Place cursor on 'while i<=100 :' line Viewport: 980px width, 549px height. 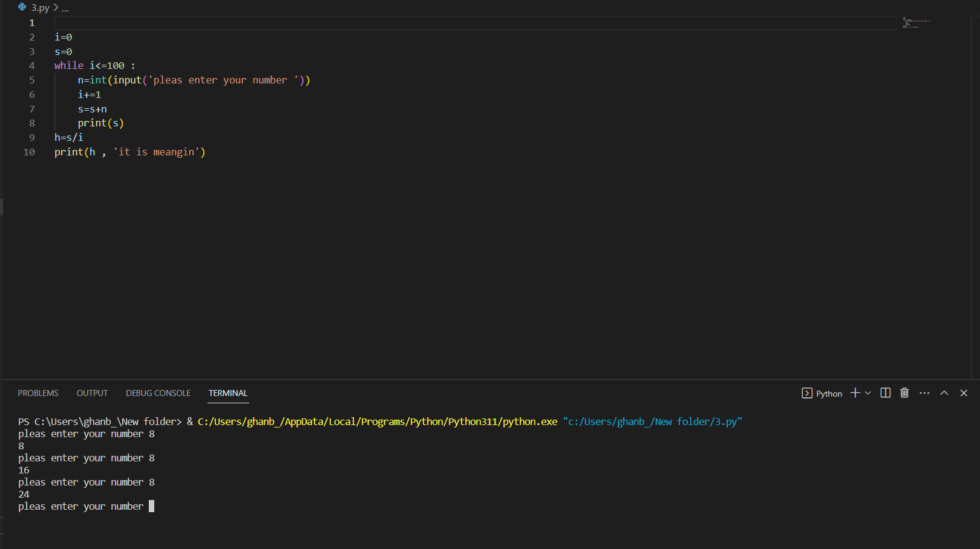(x=95, y=66)
